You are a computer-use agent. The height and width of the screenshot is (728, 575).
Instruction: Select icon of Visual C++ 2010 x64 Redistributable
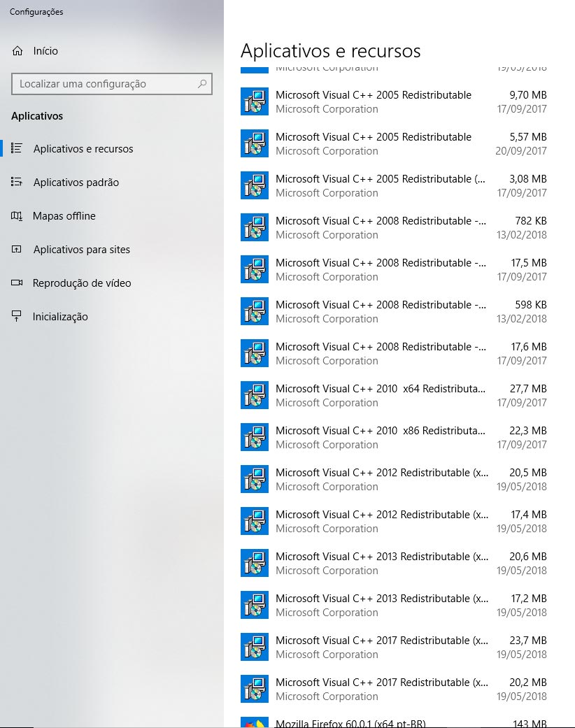click(255, 395)
